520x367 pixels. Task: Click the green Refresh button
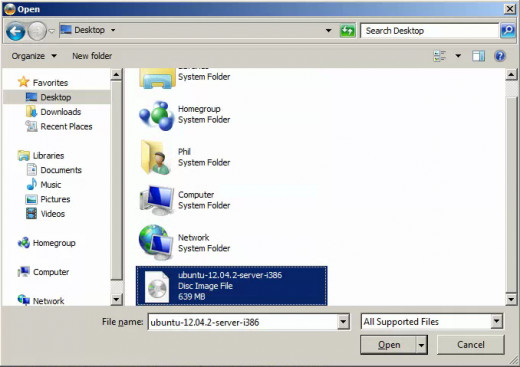[x=347, y=31]
